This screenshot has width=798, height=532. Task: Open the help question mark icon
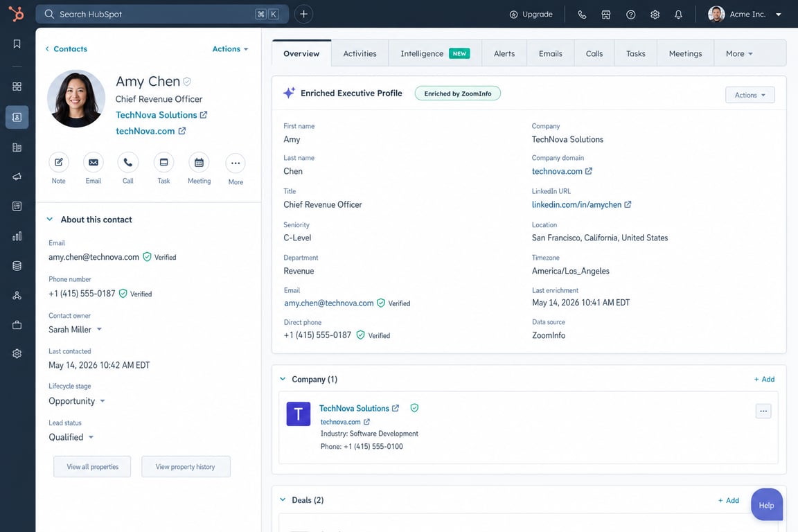[x=630, y=15]
